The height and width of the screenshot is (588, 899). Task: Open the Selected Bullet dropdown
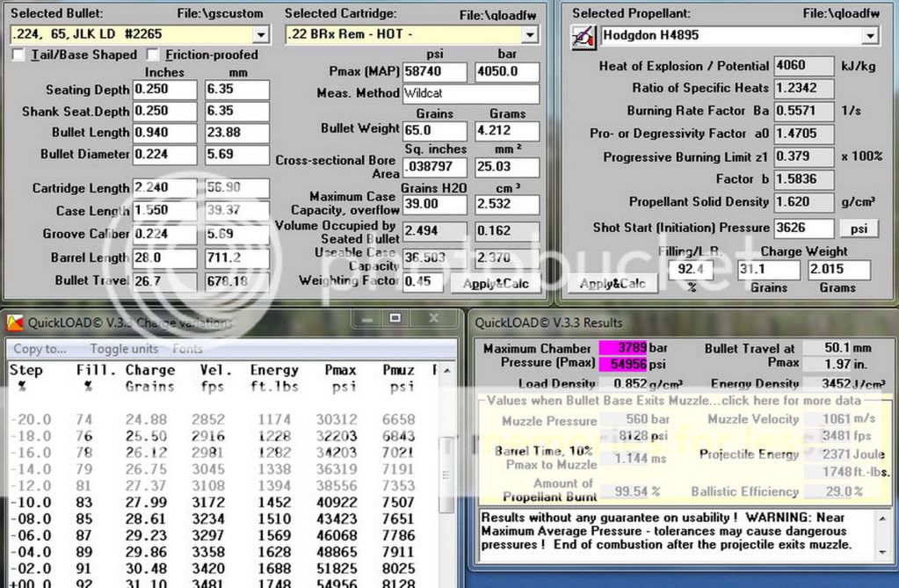(261, 35)
